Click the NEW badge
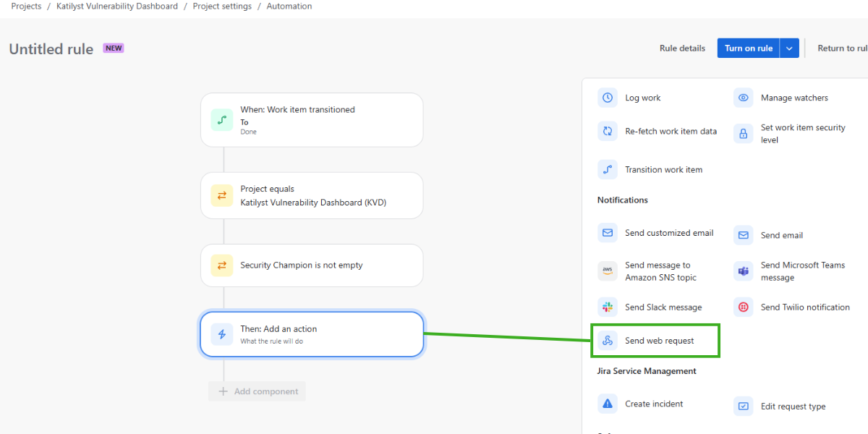868x434 pixels. [114, 48]
